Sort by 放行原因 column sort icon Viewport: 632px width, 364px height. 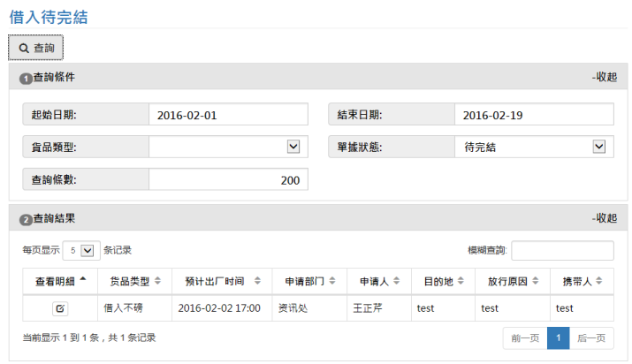click(x=535, y=282)
